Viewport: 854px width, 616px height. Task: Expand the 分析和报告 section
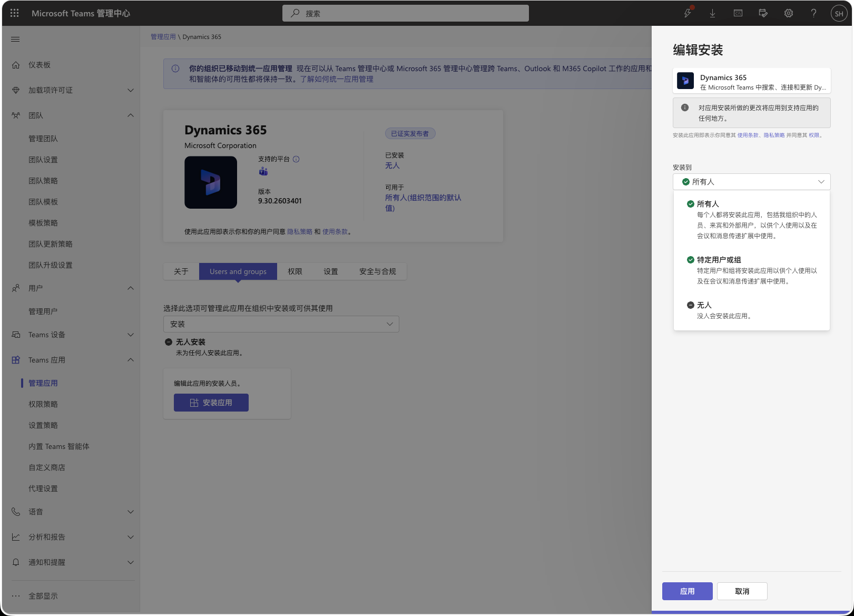(x=131, y=537)
